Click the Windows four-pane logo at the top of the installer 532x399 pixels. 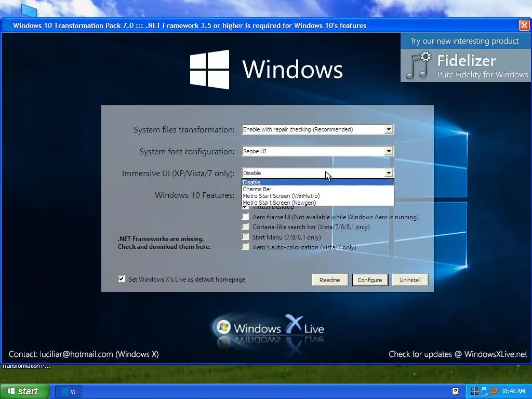(x=209, y=70)
